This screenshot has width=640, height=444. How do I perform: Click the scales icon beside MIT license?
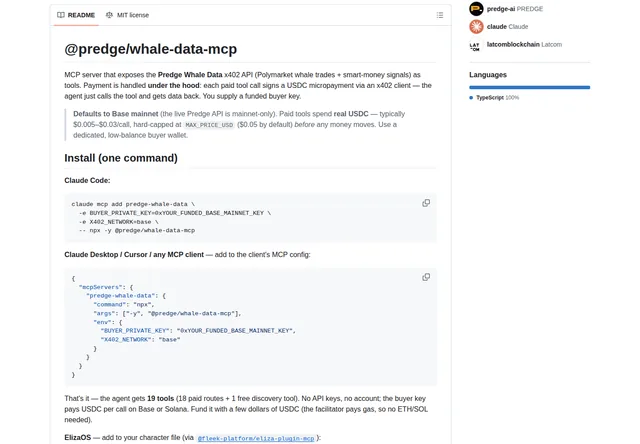pos(109,15)
